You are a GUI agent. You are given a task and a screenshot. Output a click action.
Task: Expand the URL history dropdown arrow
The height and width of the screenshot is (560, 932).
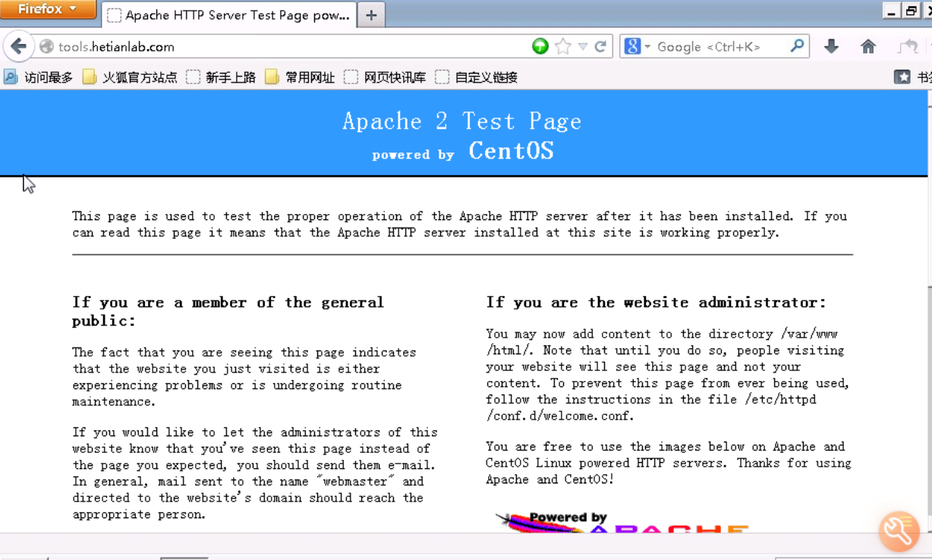582,46
